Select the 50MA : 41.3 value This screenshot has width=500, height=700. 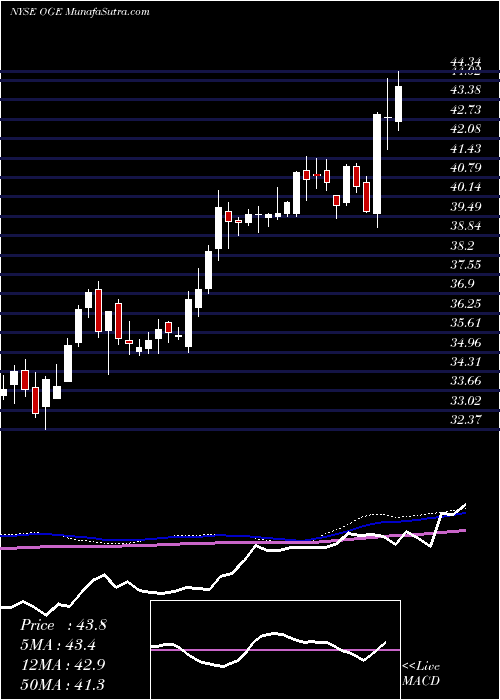(x=62, y=683)
